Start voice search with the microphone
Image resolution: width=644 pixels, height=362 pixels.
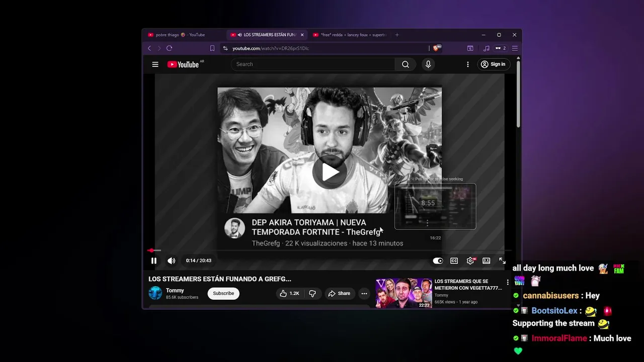[428, 64]
